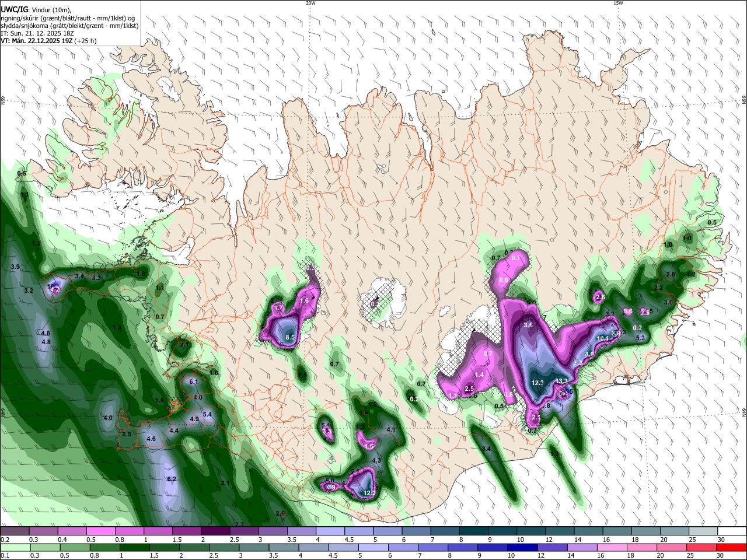Click the 2.8 precipitation value on the map
The width and height of the screenshot is (747, 560).
pos(671,274)
